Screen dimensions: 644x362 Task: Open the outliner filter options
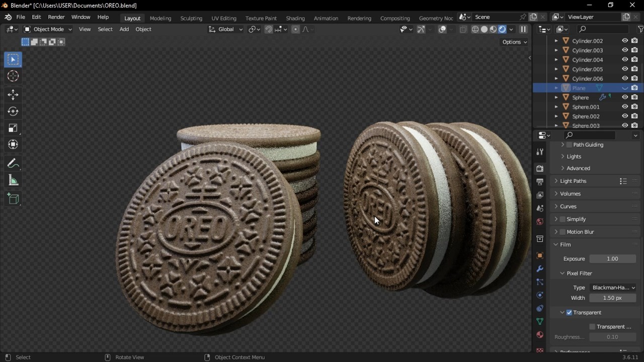pyautogui.click(x=640, y=29)
